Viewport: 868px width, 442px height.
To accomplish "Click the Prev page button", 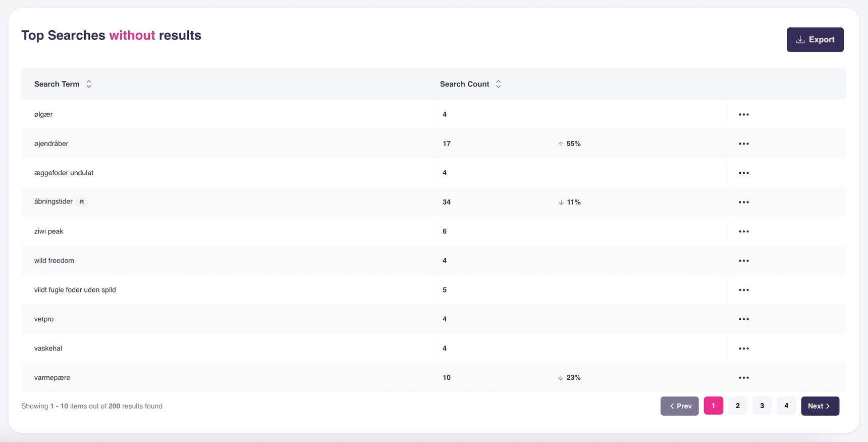I will [679, 406].
